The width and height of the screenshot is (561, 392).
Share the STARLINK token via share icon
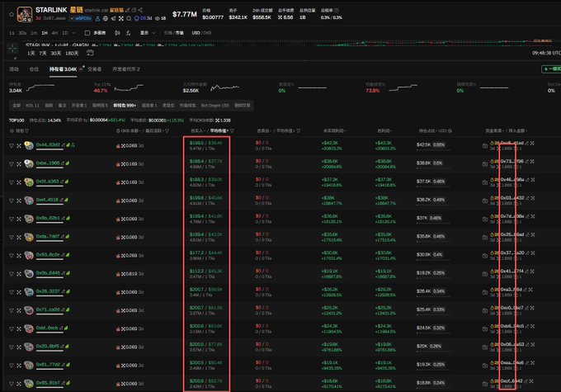140,10
